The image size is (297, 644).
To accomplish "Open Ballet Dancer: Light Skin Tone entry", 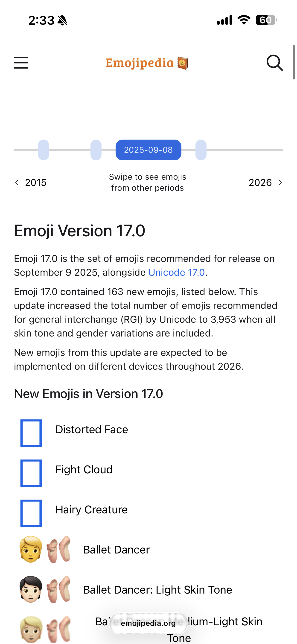I will pos(157,589).
